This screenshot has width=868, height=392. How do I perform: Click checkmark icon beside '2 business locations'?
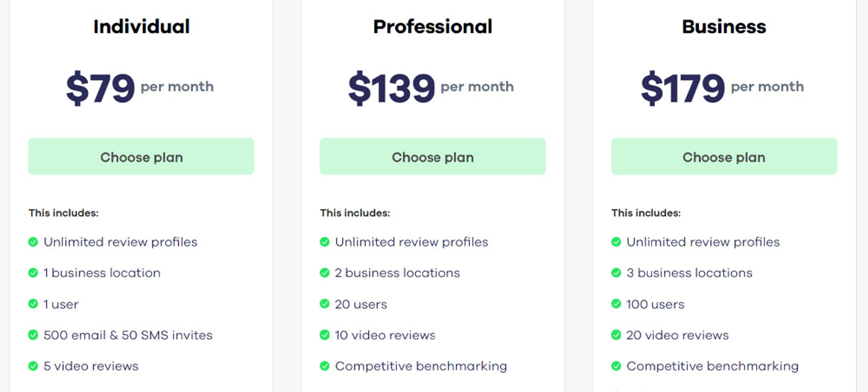325,273
